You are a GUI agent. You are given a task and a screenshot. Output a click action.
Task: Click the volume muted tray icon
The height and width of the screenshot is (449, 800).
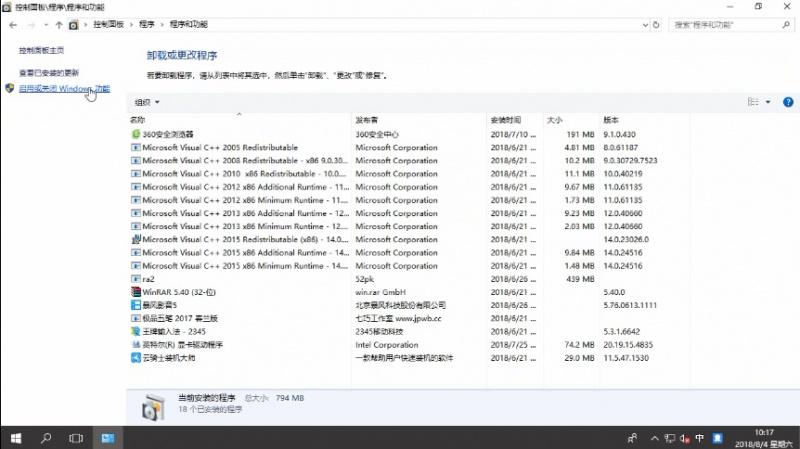coord(685,438)
